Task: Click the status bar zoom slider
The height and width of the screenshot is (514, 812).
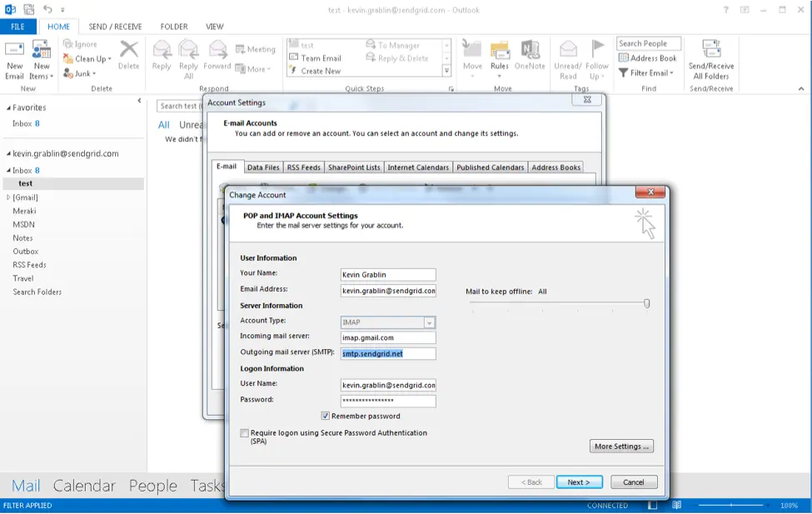Action: [x=730, y=505]
